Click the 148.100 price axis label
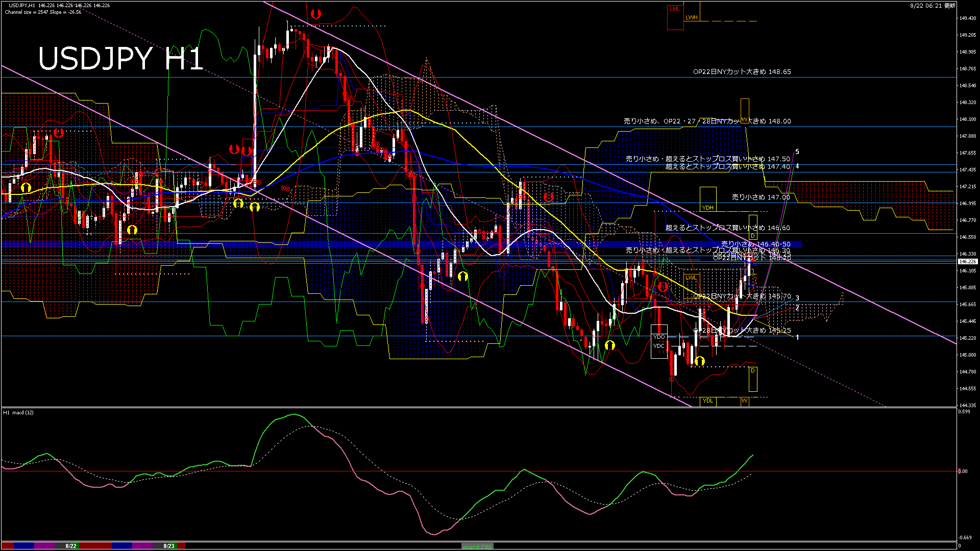This screenshot has height=551, width=980. [968, 119]
